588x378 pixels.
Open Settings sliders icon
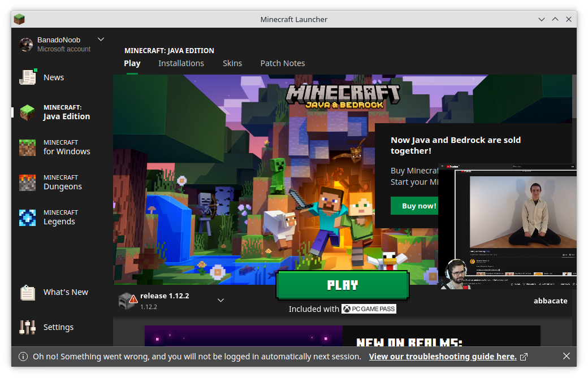27,327
